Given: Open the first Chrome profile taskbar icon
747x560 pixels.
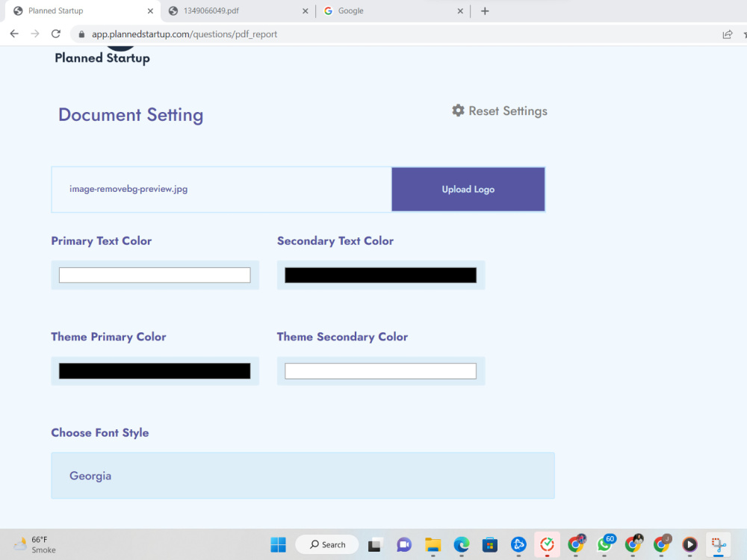Looking at the screenshot, I should pos(576,544).
